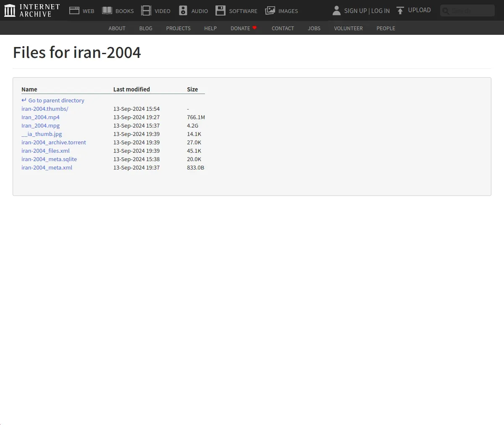504x428 pixels.
Task: Open iran-2004_meta.xml
Action: 47,167
